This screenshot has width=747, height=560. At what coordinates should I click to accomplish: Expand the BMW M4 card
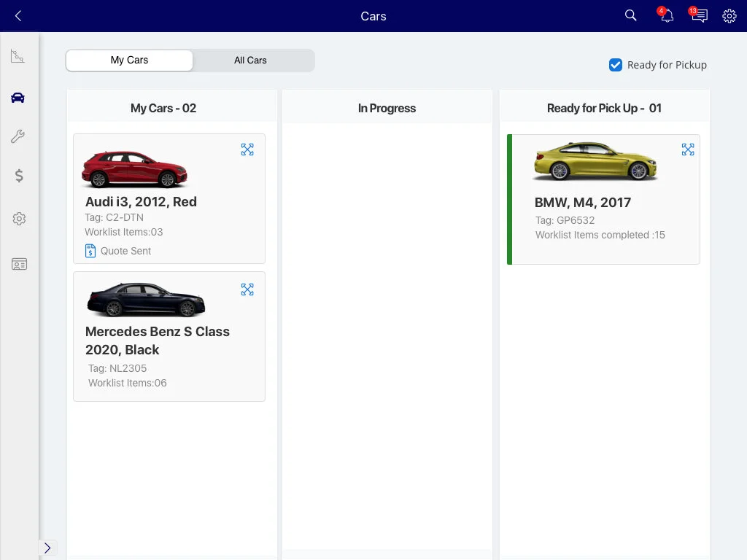[x=688, y=149]
